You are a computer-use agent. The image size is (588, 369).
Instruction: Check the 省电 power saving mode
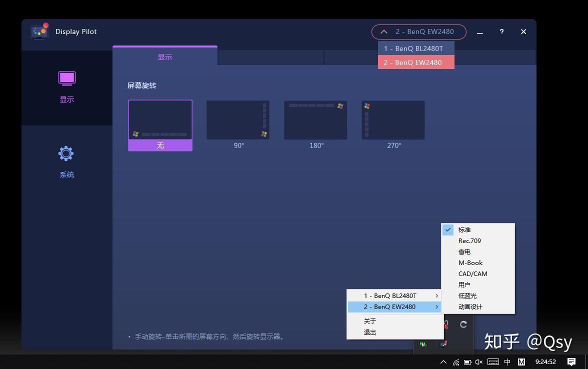pos(464,251)
